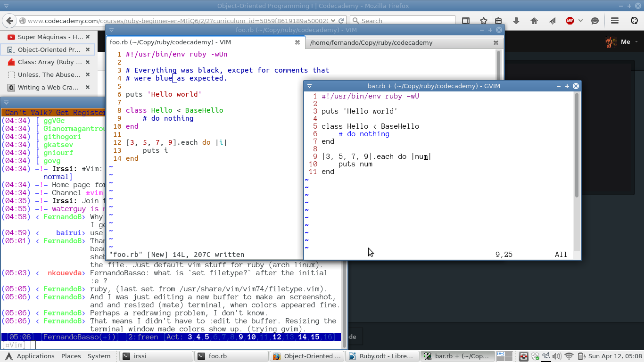This screenshot has height=362, width=644.
Task: Click the Adblock Plus ABP icon
Action: (570, 21)
